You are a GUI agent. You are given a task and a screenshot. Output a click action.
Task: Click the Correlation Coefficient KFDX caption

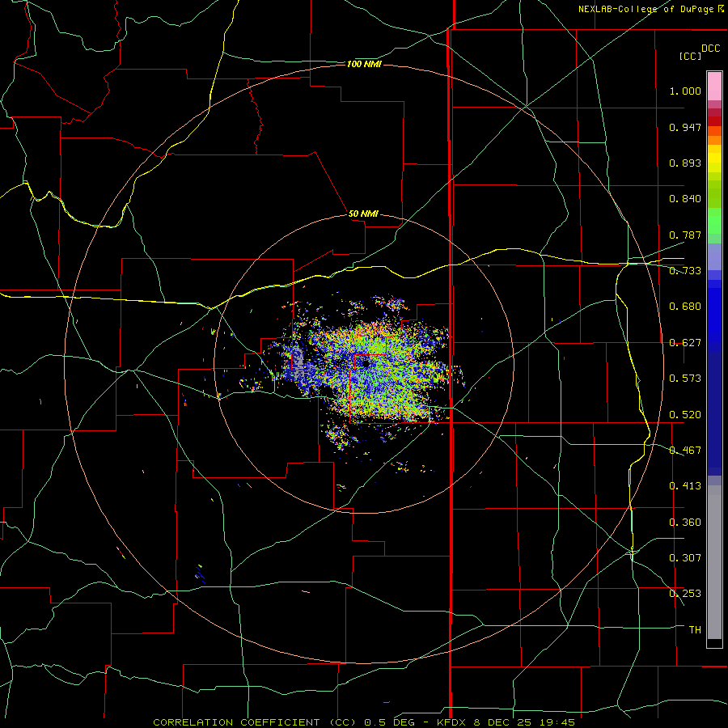point(364,722)
